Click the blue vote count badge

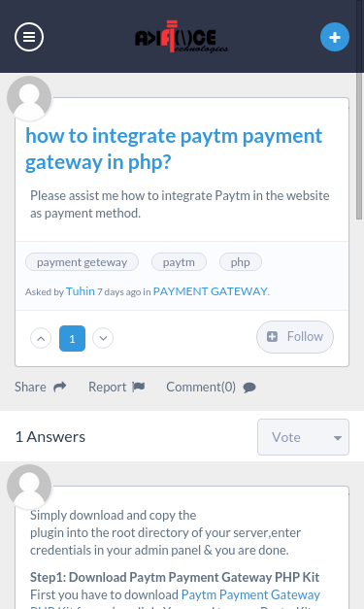pyautogui.click(x=72, y=338)
